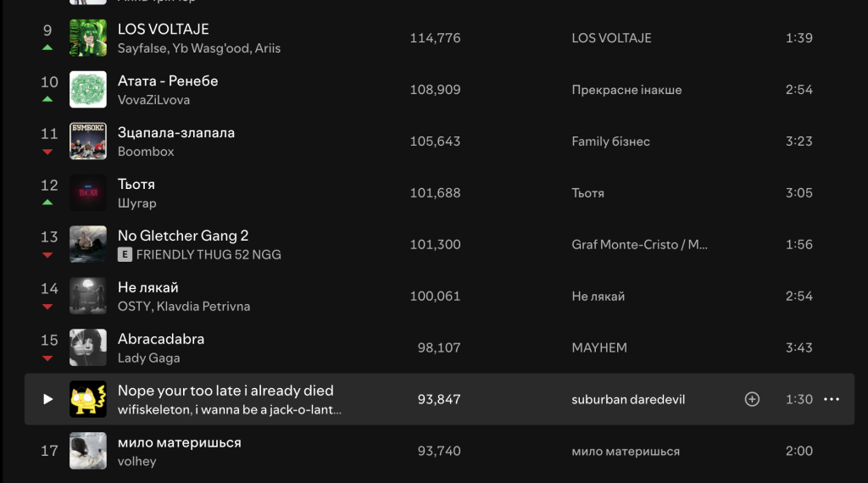Open artist Klavdia Petrivna
Viewport: 868px width, 483px height.
point(203,306)
